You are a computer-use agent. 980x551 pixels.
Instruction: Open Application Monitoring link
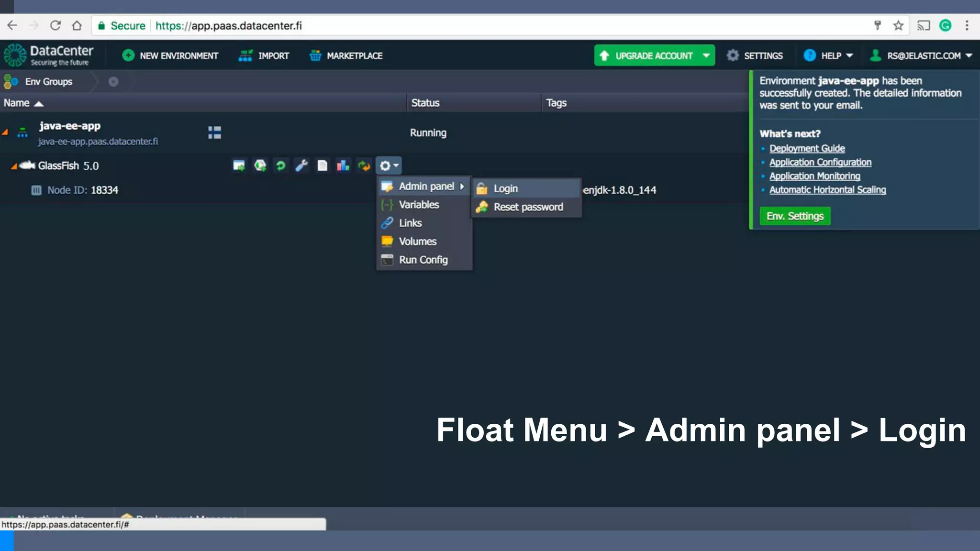(814, 176)
